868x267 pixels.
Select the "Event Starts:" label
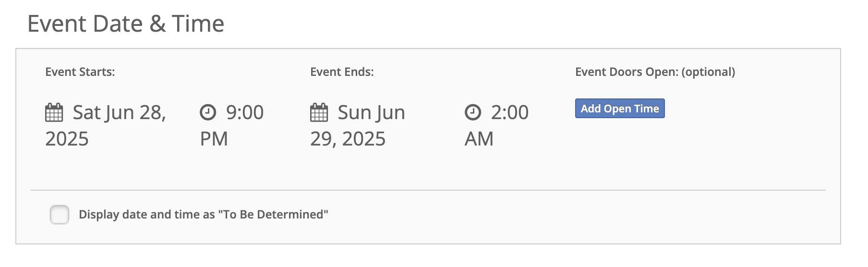tap(80, 72)
